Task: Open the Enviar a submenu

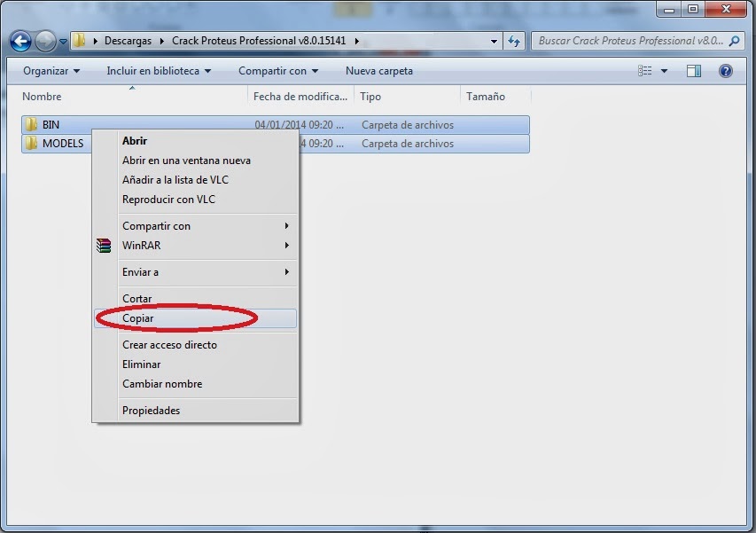Action: tap(195, 272)
